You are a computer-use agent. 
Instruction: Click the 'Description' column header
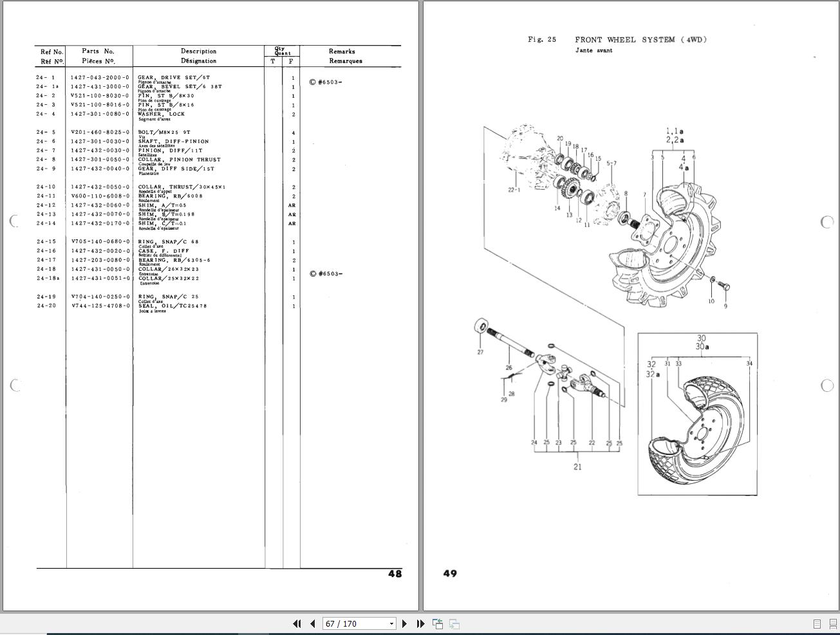click(x=198, y=51)
